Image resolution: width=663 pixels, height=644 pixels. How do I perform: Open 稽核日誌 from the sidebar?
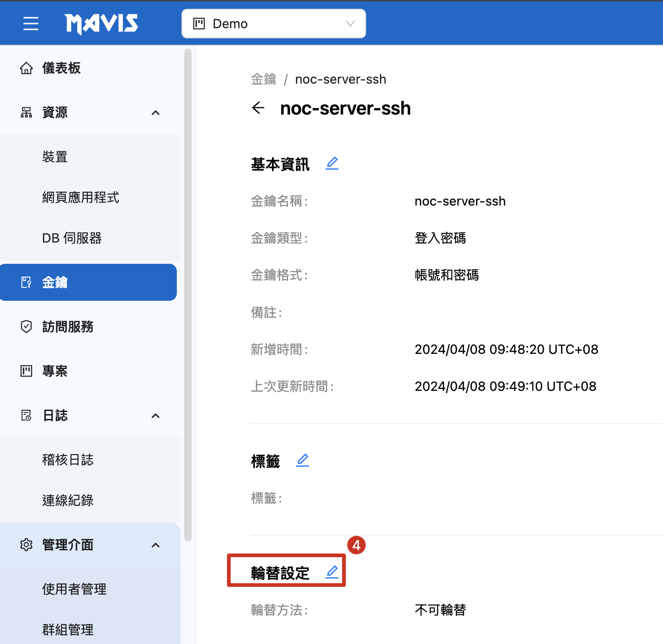(x=68, y=460)
